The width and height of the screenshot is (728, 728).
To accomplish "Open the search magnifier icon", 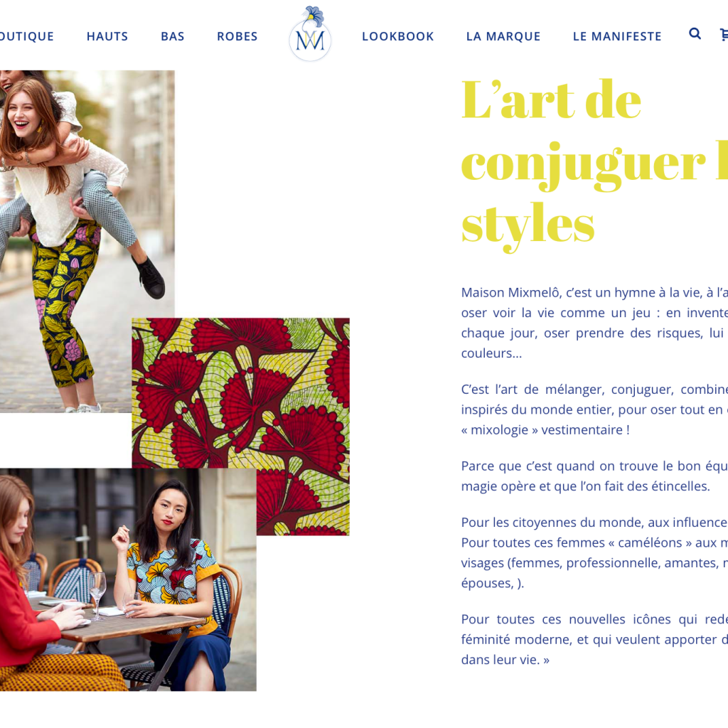I will point(695,33).
